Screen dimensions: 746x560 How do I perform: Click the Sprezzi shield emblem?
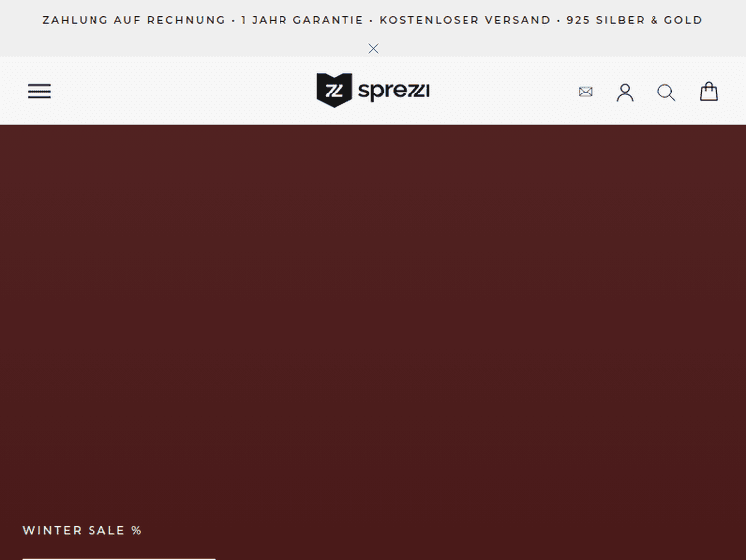pos(334,91)
